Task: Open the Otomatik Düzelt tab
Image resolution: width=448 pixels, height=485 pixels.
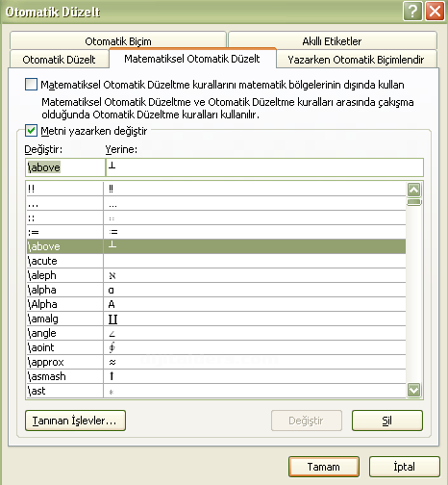Action: coord(59,60)
